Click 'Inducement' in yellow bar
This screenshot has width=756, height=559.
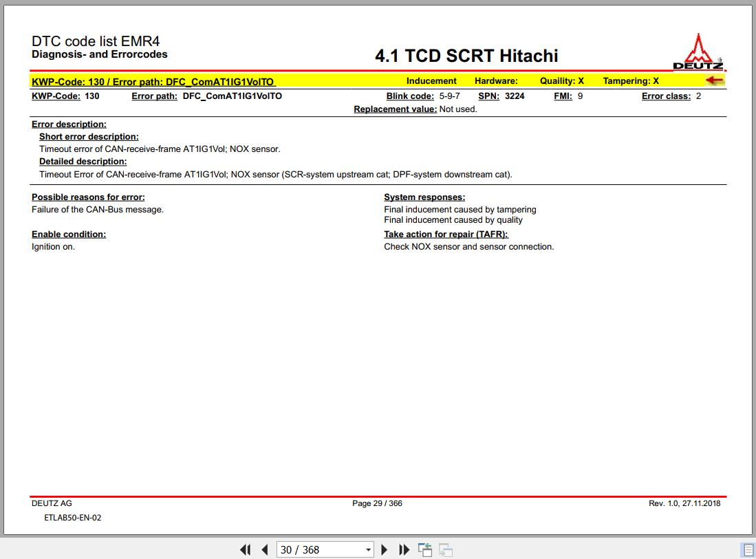coord(431,81)
